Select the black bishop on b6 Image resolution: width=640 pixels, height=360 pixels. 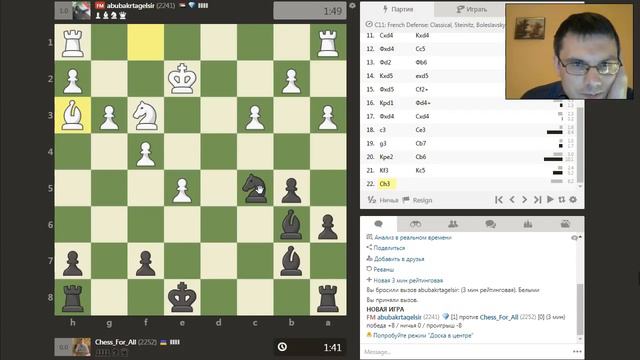(x=291, y=224)
